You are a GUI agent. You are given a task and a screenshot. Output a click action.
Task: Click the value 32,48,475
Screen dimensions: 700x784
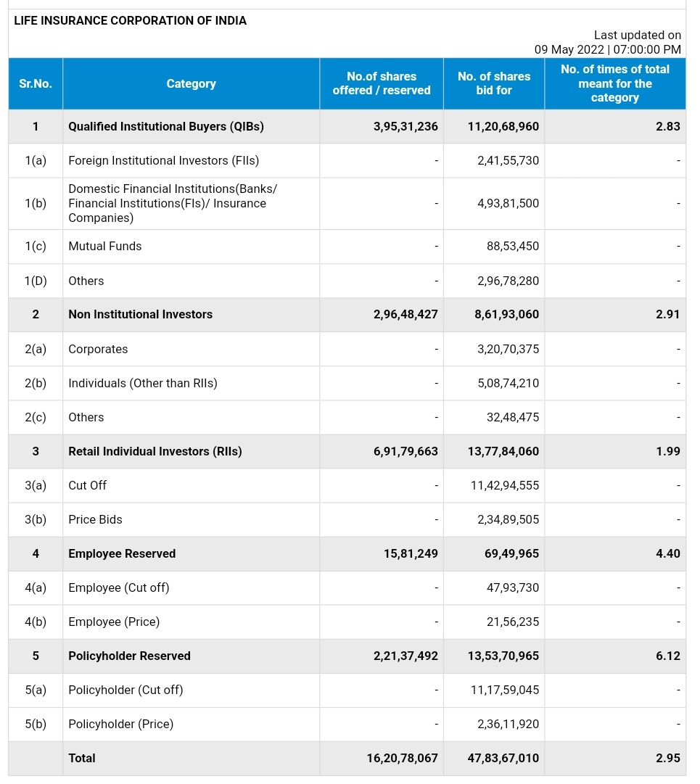click(513, 417)
